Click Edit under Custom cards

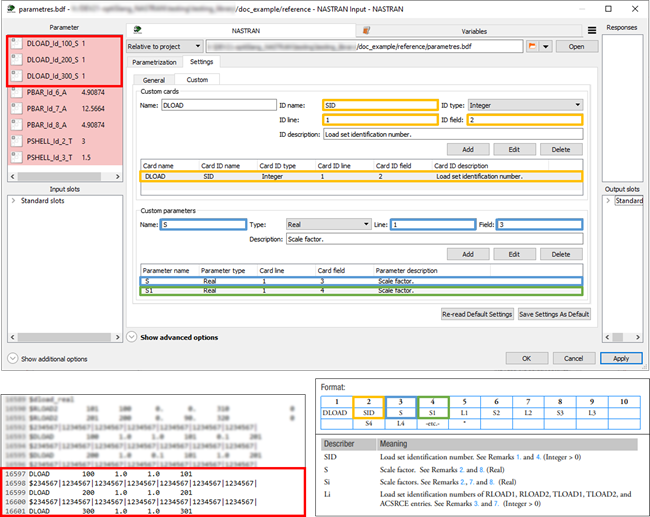(514, 149)
